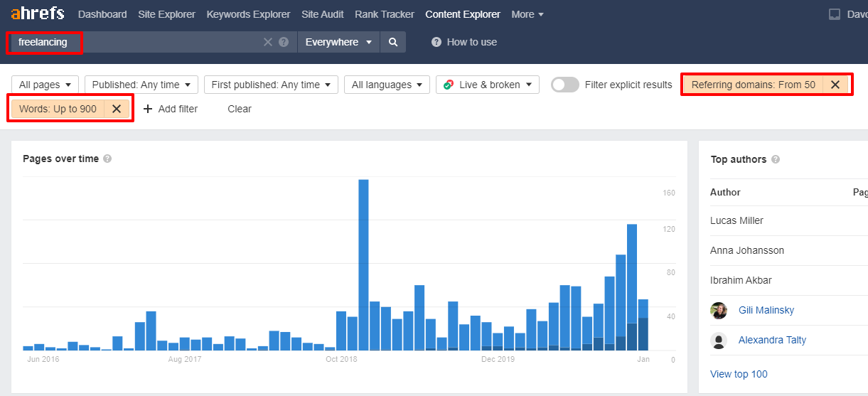The image size is (868, 396).
Task: Open the All pages dropdown
Action: [x=45, y=85]
